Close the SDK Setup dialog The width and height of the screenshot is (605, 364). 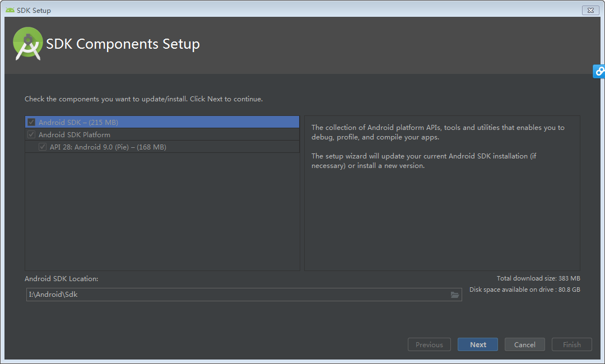click(590, 10)
